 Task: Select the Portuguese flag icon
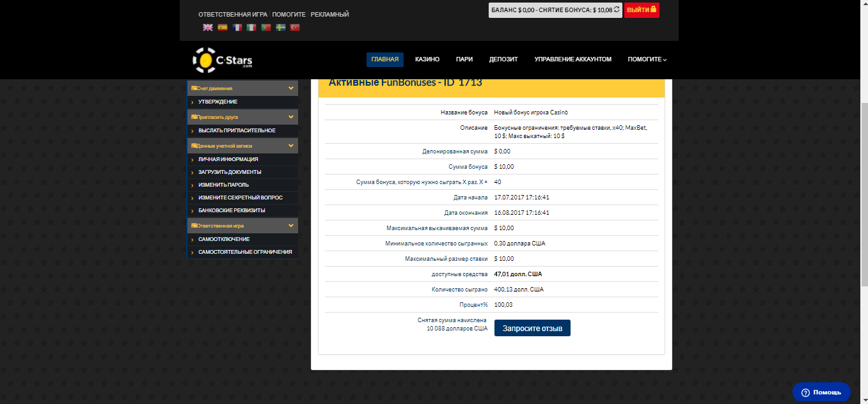266,28
